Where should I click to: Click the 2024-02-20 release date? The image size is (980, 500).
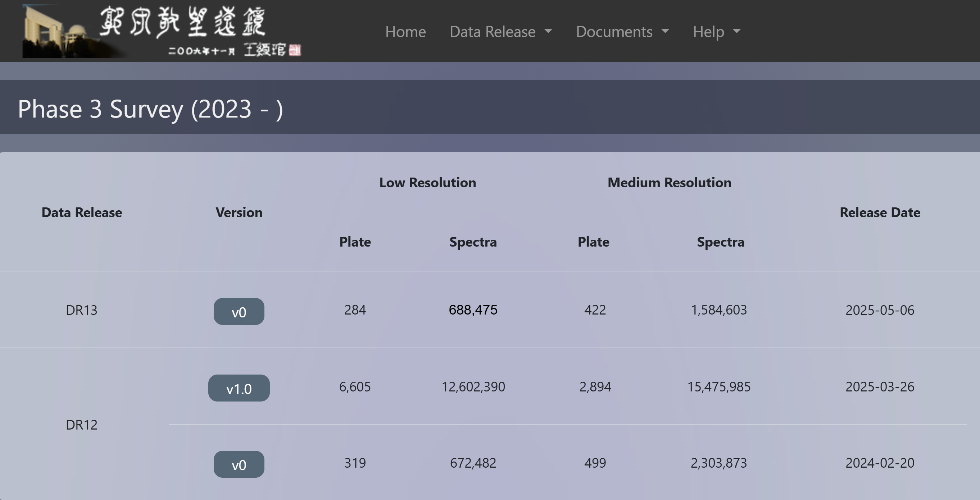pos(880,463)
